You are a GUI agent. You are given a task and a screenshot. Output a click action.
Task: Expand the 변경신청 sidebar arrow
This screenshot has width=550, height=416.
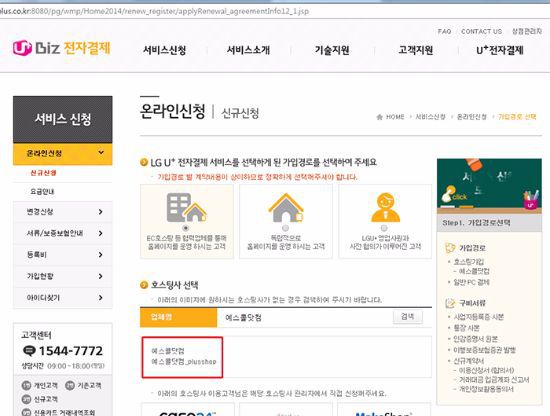(101, 212)
